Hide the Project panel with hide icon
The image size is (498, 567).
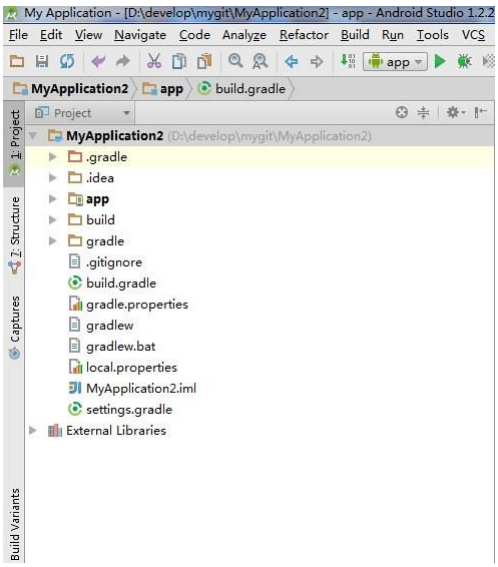click(x=481, y=112)
